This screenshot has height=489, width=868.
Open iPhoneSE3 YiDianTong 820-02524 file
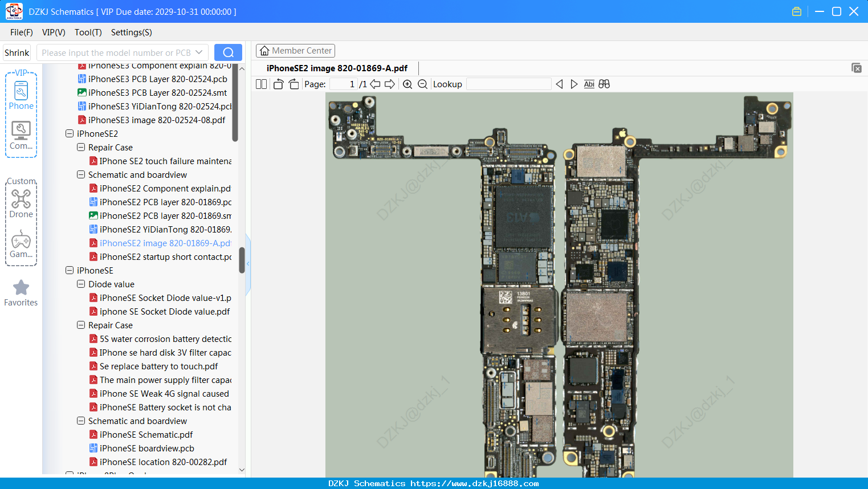click(154, 107)
